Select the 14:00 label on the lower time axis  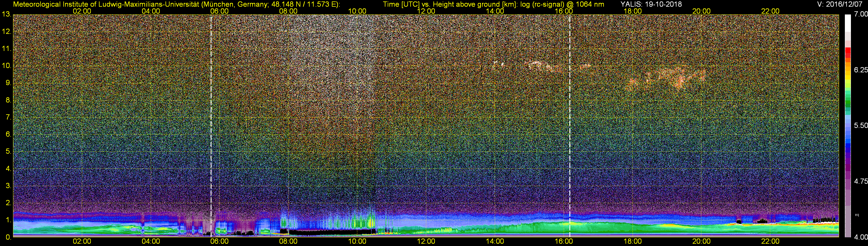495,241
